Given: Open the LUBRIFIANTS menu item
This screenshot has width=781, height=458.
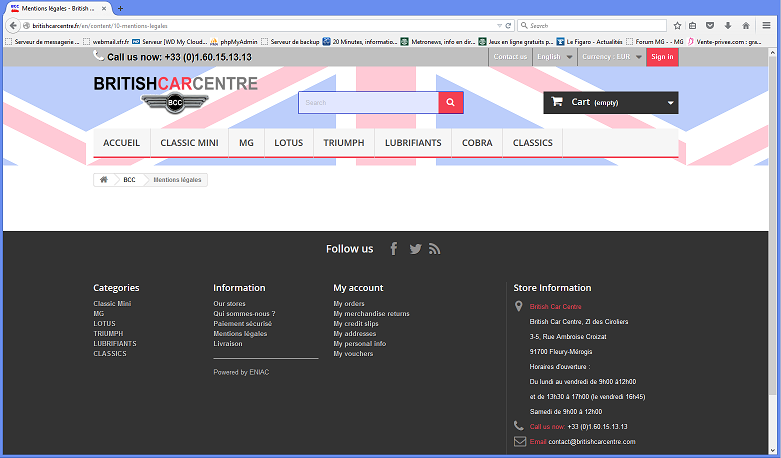Looking at the screenshot, I should pos(413,143).
